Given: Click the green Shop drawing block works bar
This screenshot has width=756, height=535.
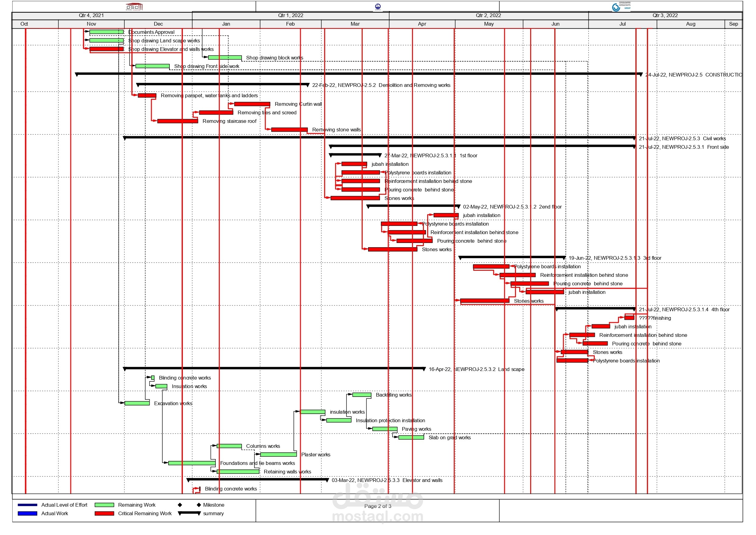Looking at the screenshot, I should click(225, 58).
